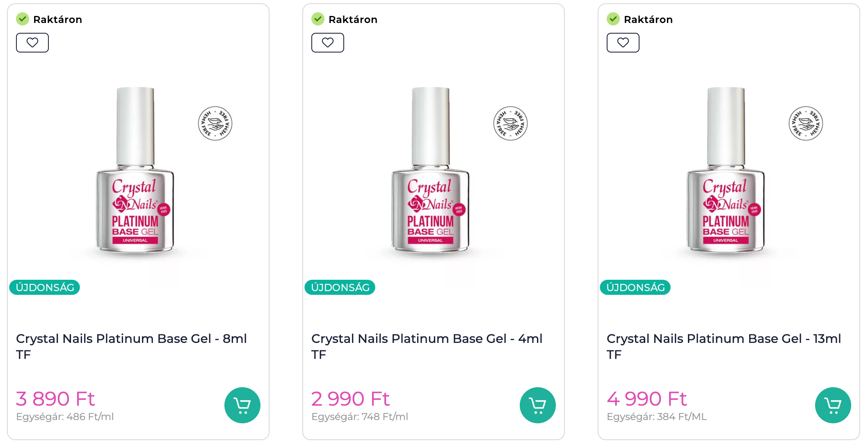The image size is (868, 443).
Task: Favorite the 8ml base gel with heart
Action: pyautogui.click(x=32, y=43)
